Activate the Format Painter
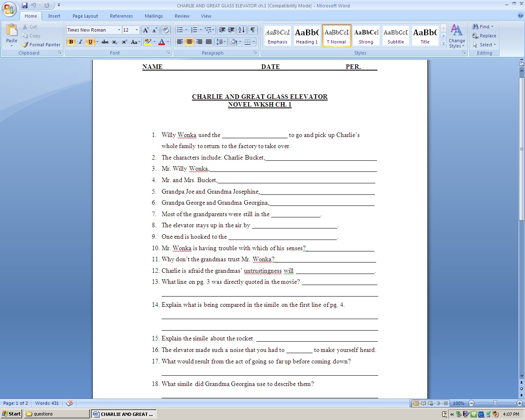Screen dimensions: 525x420 tap(41, 44)
